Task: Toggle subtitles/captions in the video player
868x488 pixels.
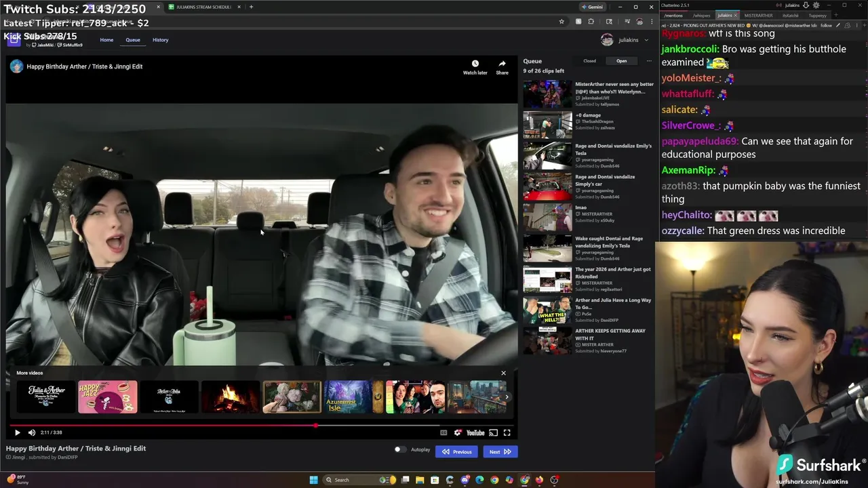Action: 443,432
